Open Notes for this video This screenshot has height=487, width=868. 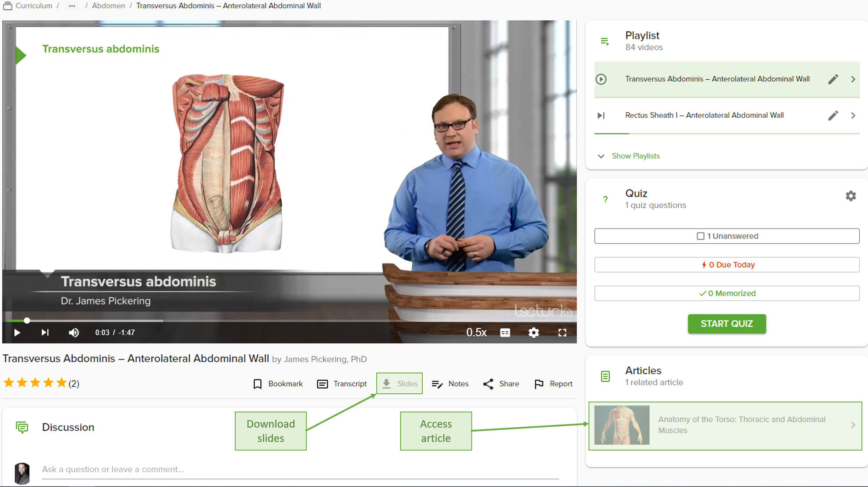pyautogui.click(x=450, y=384)
